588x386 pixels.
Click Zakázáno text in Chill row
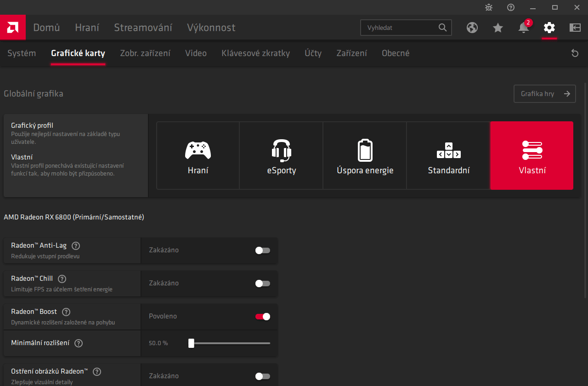coord(164,283)
